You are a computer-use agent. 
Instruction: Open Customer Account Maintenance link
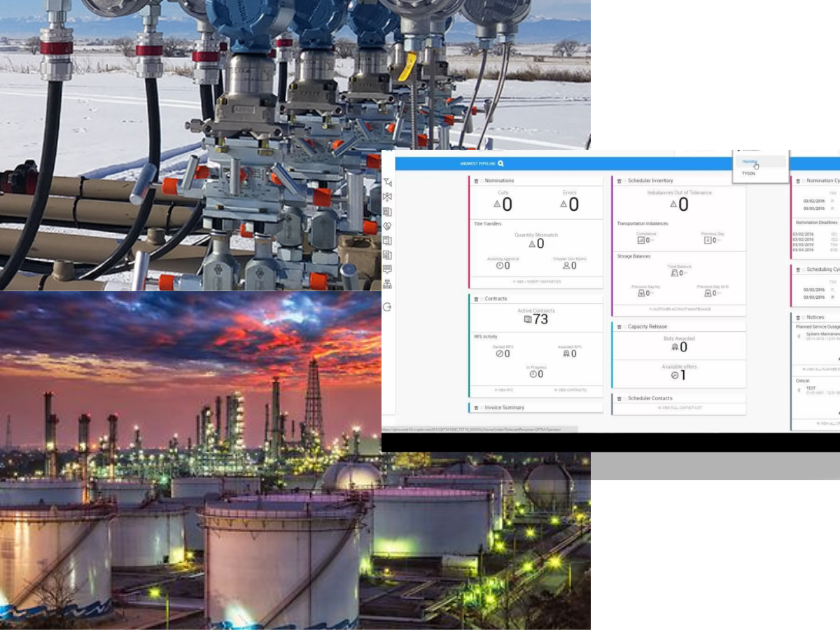click(679, 309)
